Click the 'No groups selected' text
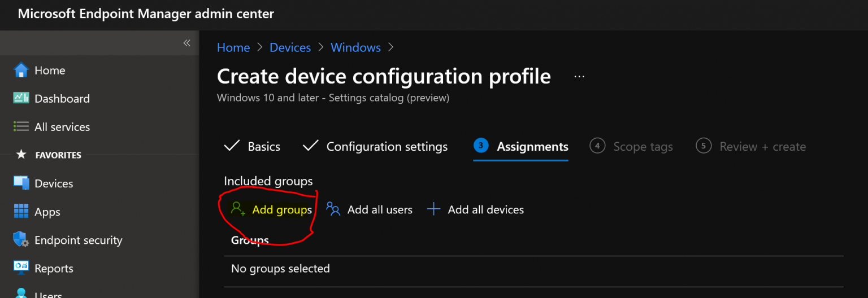Screen dimensions: 868x298 pos(280,269)
